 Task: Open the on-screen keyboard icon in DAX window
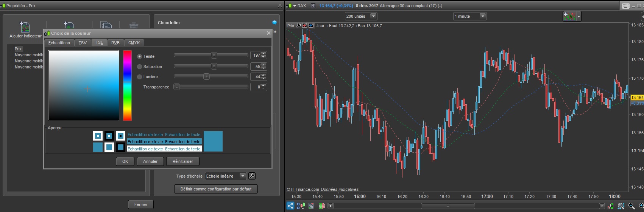626,6
